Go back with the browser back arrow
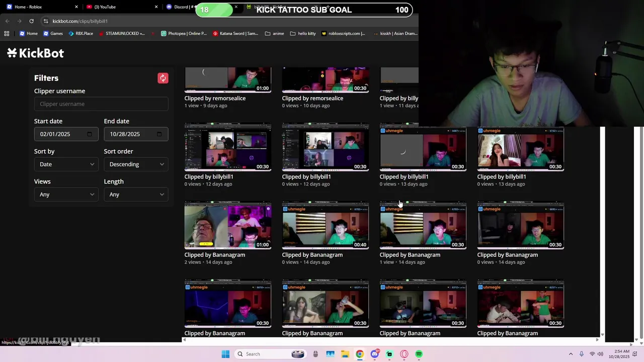The height and width of the screenshot is (362, 644). 7,21
